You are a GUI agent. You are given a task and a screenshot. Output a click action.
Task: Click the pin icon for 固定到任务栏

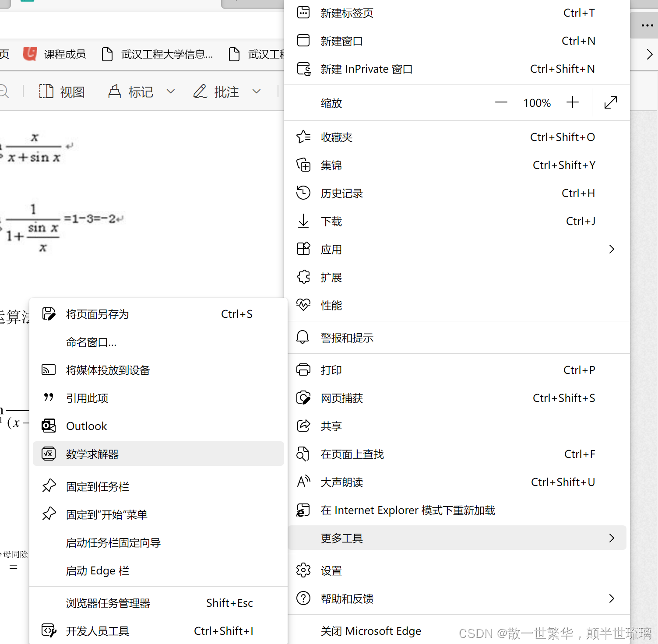(x=49, y=486)
